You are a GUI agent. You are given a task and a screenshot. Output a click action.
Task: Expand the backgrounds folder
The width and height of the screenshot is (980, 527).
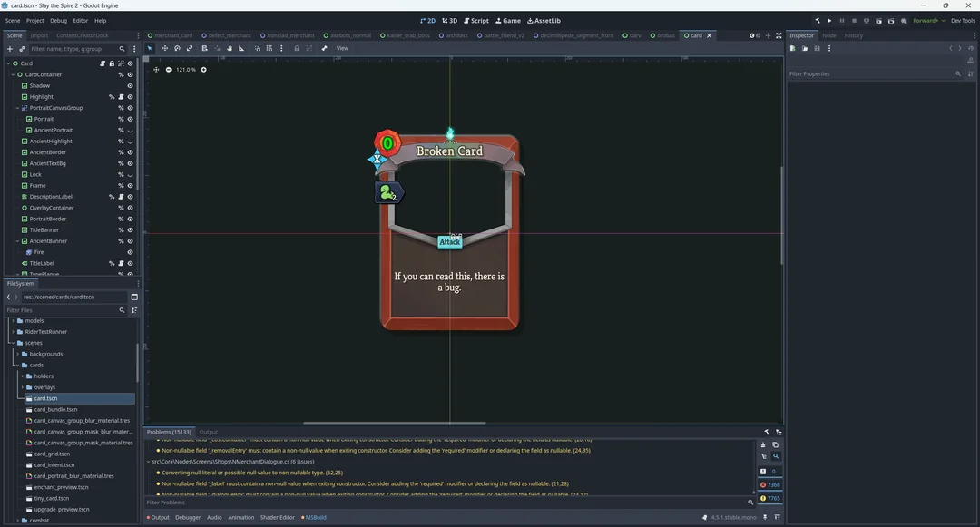pyautogui.click(x=18, y=354)
